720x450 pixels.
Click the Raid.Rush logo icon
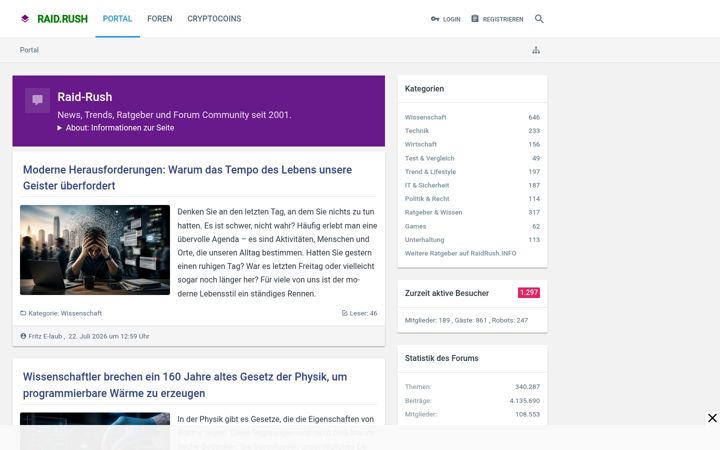click(x=25, y=18)
